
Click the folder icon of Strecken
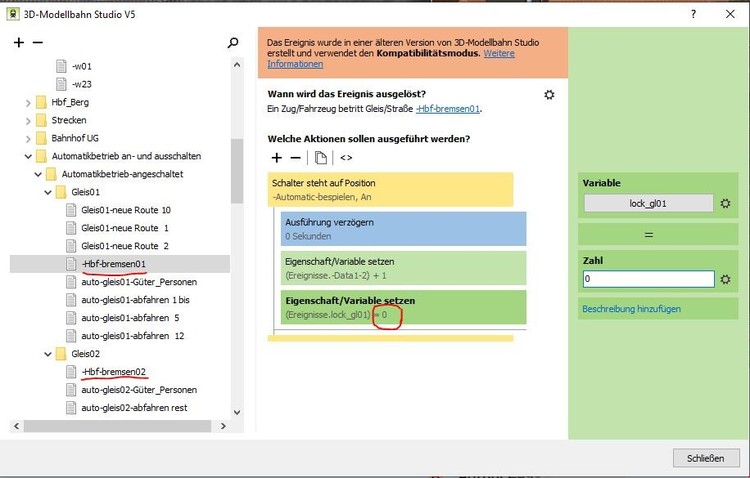point(42,120)
